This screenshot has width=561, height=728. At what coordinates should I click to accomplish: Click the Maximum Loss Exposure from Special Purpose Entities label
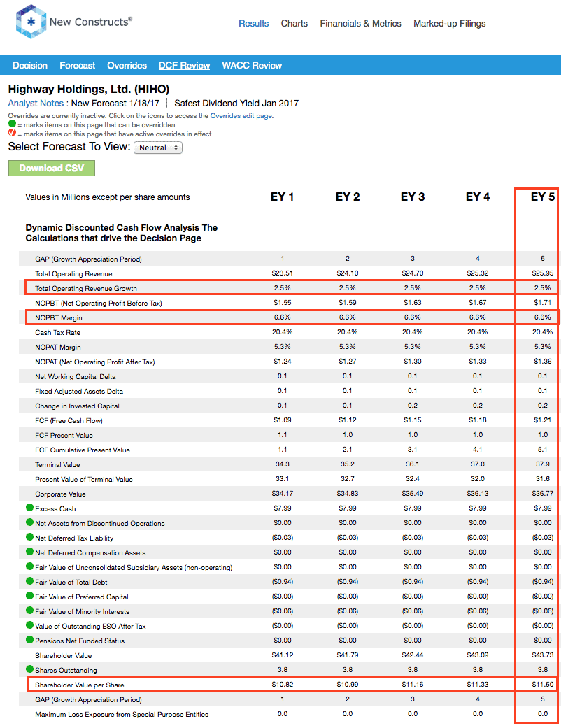pos(122,714)
